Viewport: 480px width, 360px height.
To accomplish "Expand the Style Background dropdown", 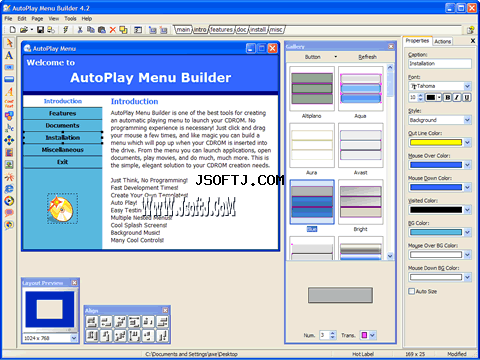I will [468, 120].
